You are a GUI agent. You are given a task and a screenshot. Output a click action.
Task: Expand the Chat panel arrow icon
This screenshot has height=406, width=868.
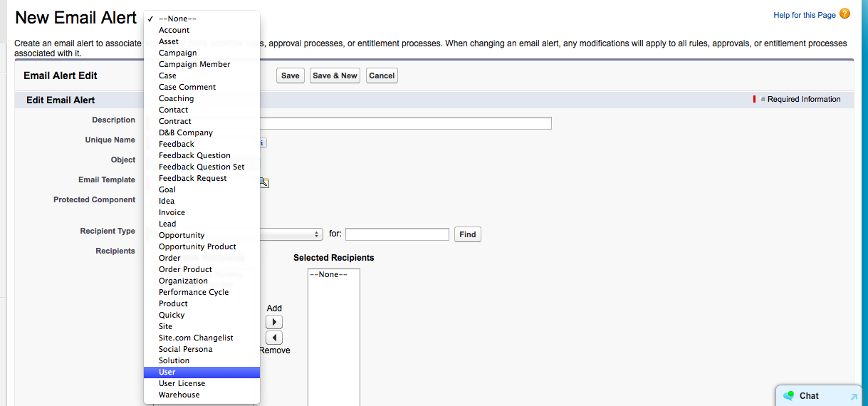[x=854, y=397]
